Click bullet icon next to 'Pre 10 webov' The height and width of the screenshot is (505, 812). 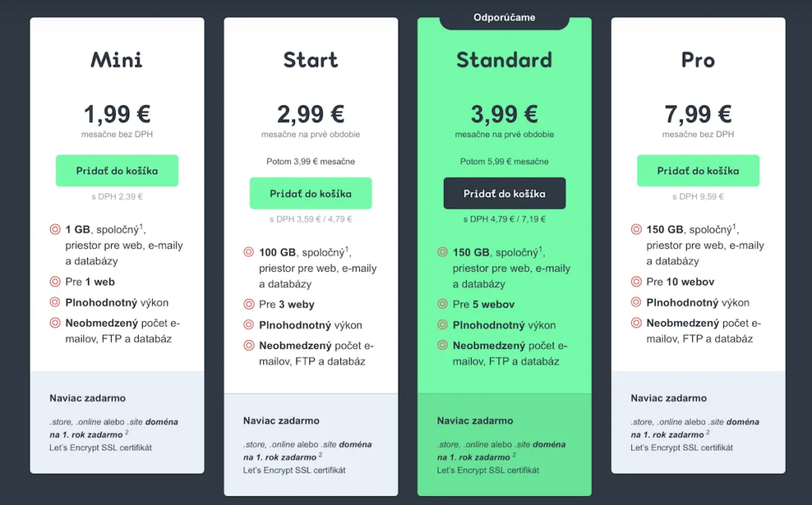[x=636, y=281]
